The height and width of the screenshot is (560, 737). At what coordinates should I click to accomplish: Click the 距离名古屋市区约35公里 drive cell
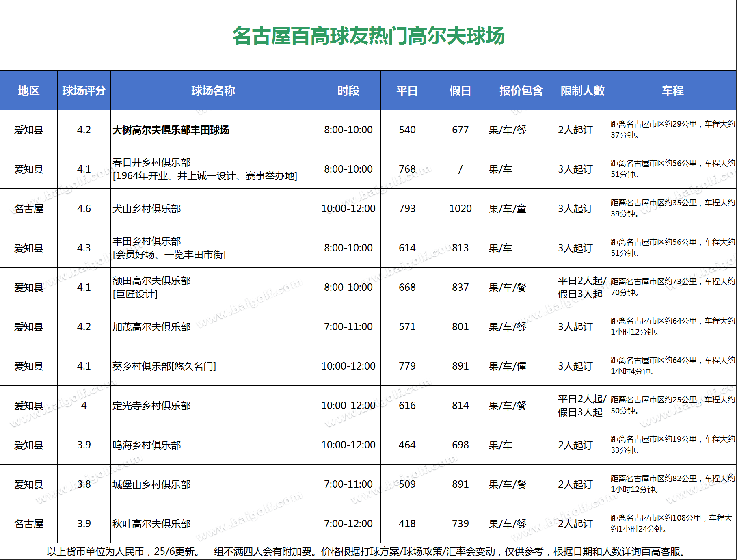click(673, 208)
